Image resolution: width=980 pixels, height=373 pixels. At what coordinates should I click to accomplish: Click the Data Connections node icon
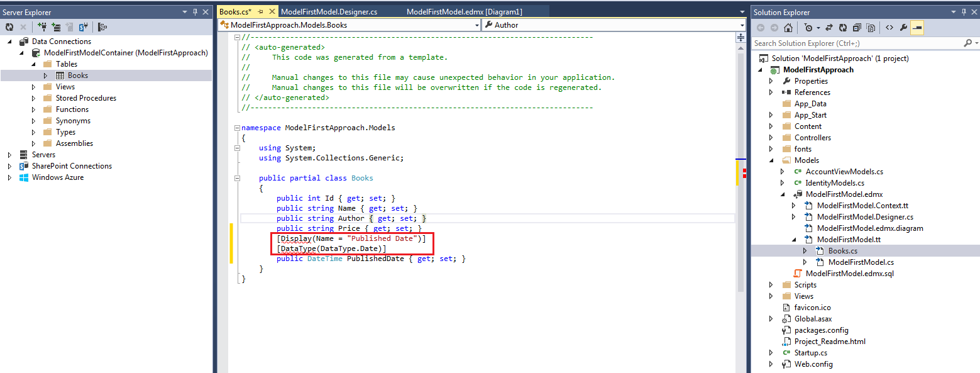24,42
